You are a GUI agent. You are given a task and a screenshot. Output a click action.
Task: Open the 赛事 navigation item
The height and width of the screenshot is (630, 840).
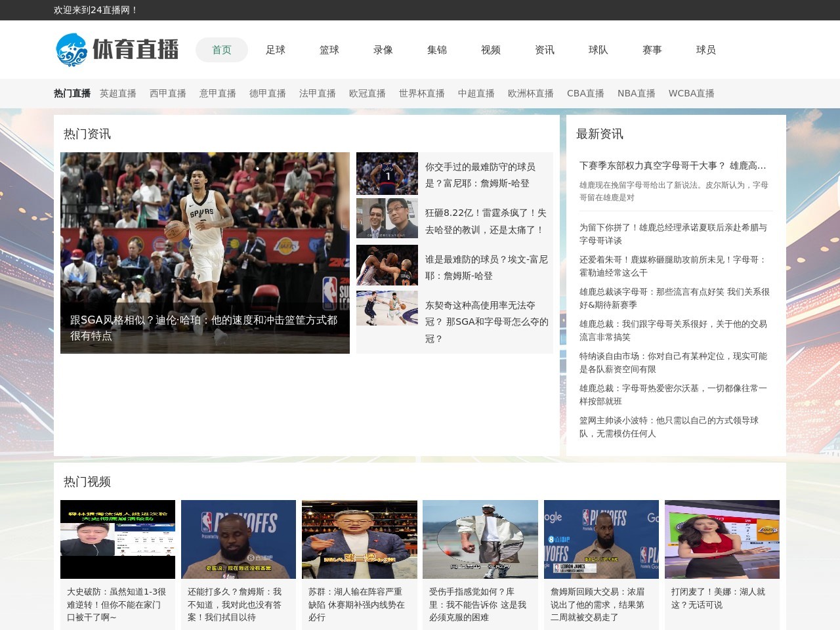click(652, 50)
